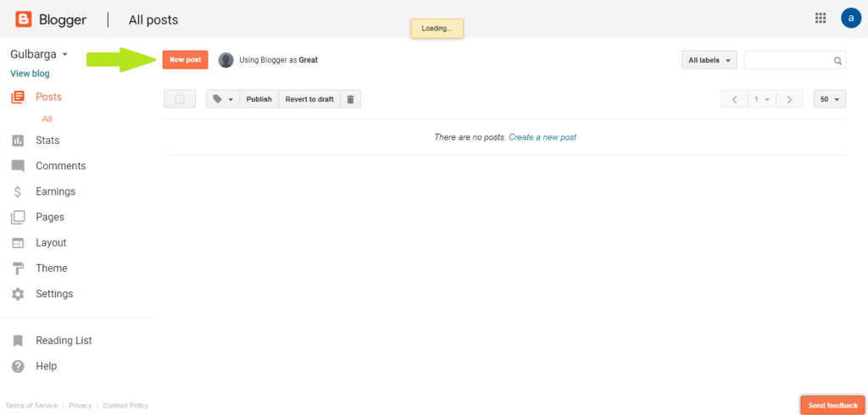Click the account avatar icon
This screenshot has height=415, width=868.
click(x=851, y=18)
